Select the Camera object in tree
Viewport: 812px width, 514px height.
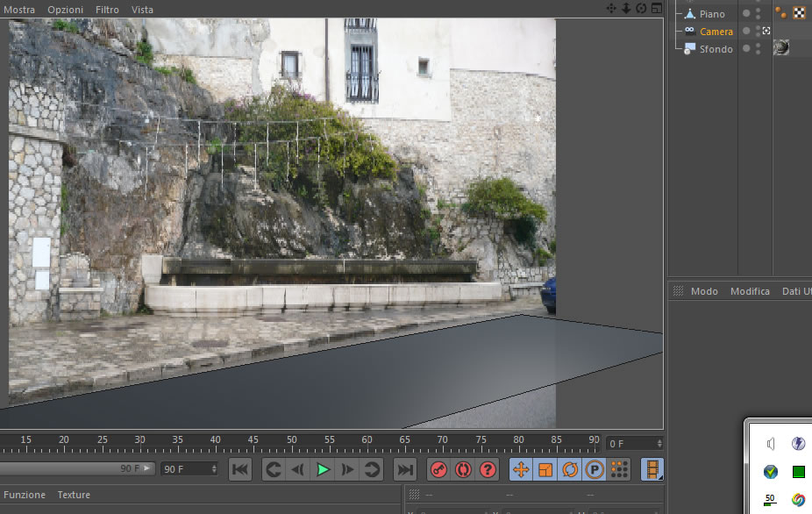click(x=716, y=32)
